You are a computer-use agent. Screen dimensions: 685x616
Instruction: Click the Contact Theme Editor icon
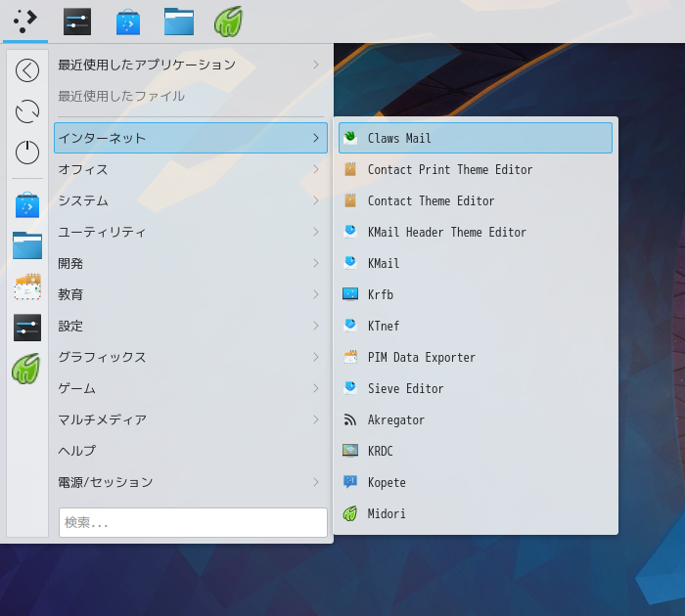point(350,200)
